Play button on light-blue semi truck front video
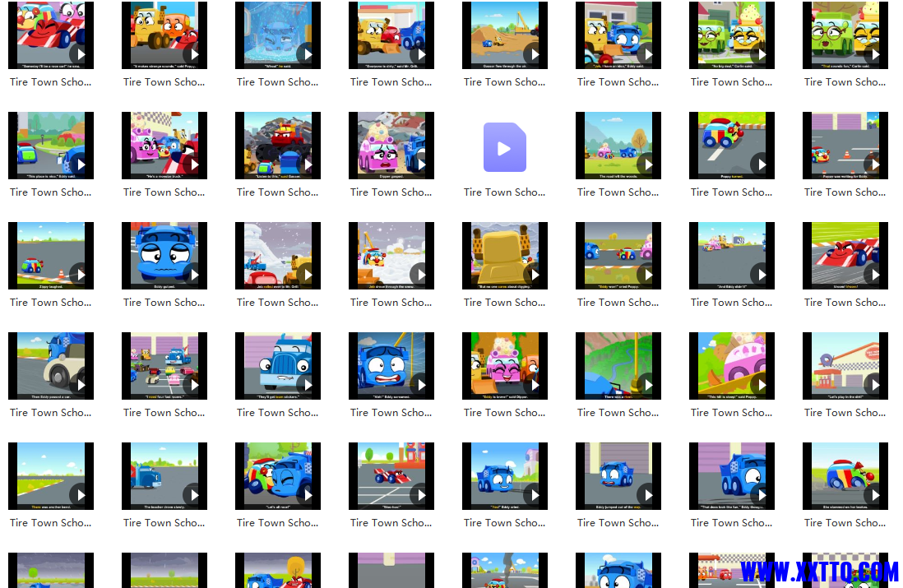This screenshot has width=903, height=588. click(305, 385)
